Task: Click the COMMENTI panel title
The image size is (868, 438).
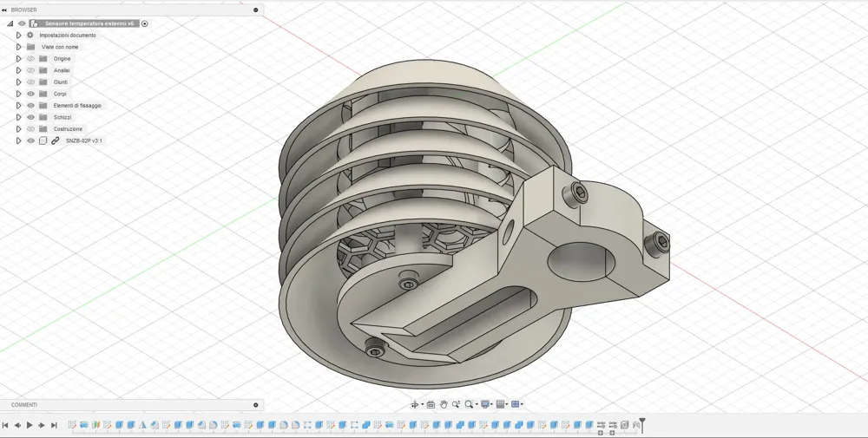Action: coord(24,405)
